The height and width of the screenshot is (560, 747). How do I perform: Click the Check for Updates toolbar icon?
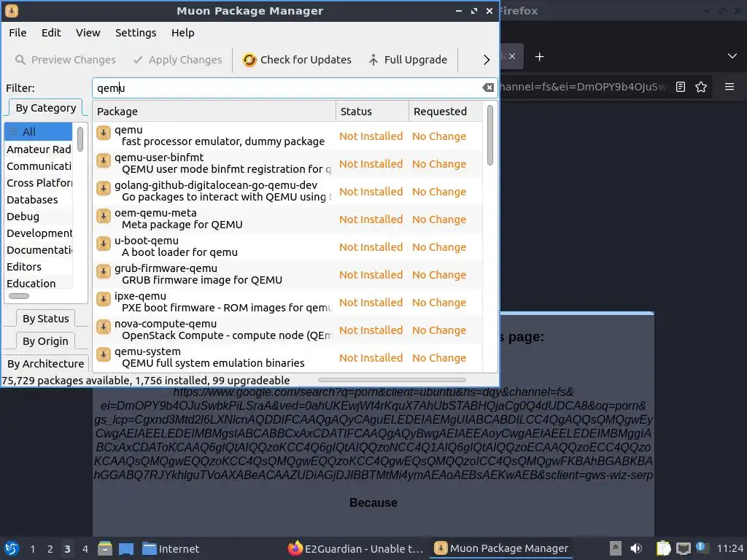(x=249, y=60)
